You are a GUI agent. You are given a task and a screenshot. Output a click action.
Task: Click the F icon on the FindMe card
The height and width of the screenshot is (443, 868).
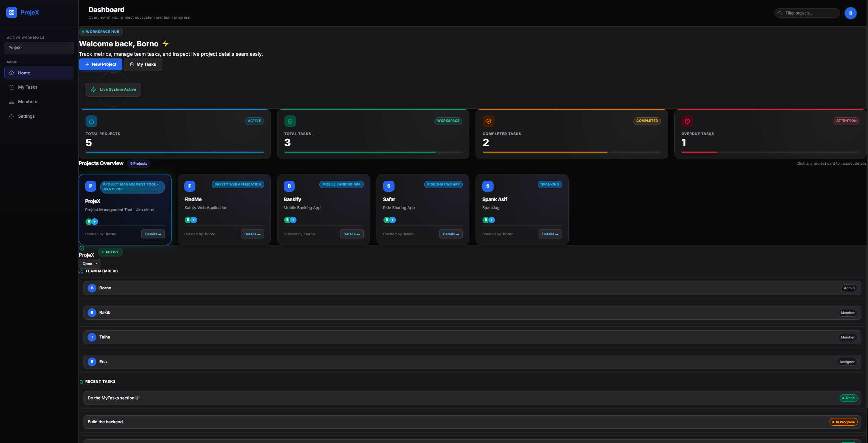pos(190,186)
